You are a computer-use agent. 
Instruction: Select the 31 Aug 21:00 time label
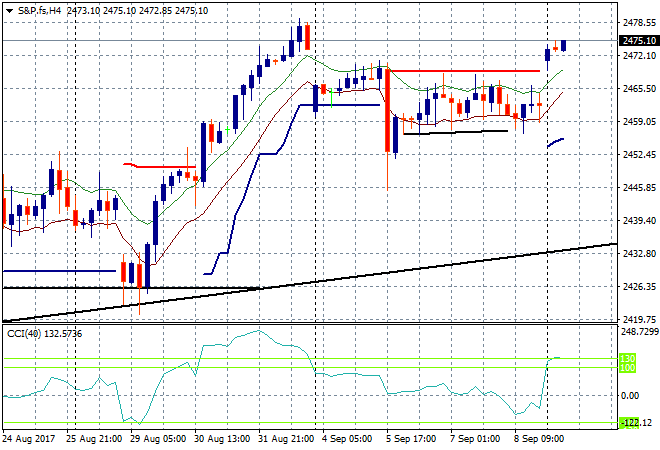coord(286,439)
